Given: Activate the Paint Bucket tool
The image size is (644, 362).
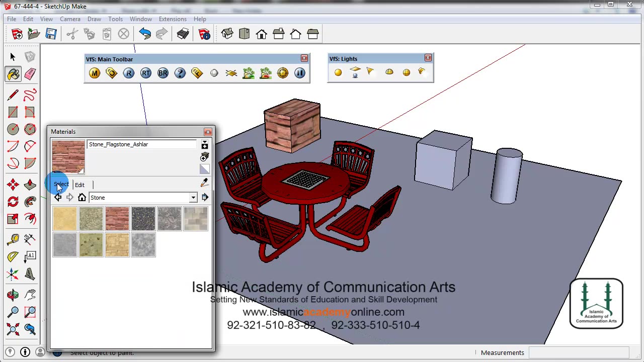Looking at the screenshot, I should pyautogui.click(x=13, y=74).
